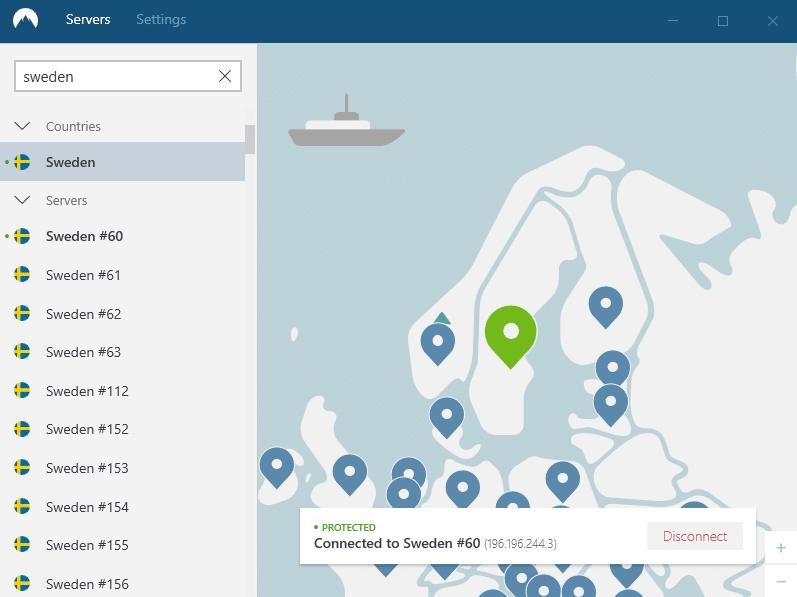
Task: Connect to Sweden #154
Action: [x=122, y=507]
